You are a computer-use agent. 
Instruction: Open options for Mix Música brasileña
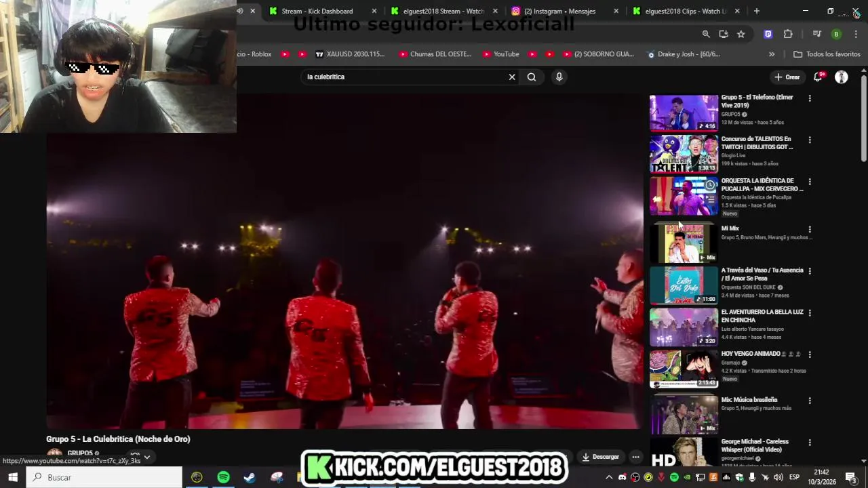click(810, 401)
